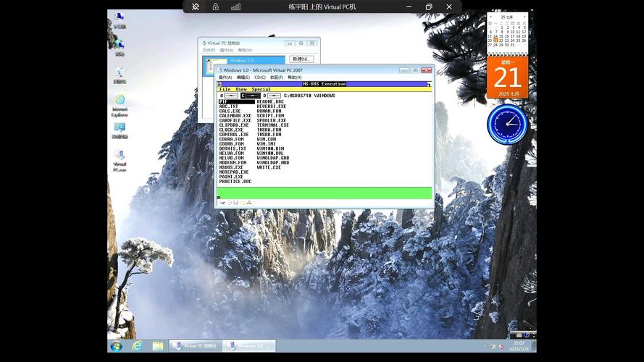
Task: Select WIN.INI in the file list
Action: tap(266, 144)
